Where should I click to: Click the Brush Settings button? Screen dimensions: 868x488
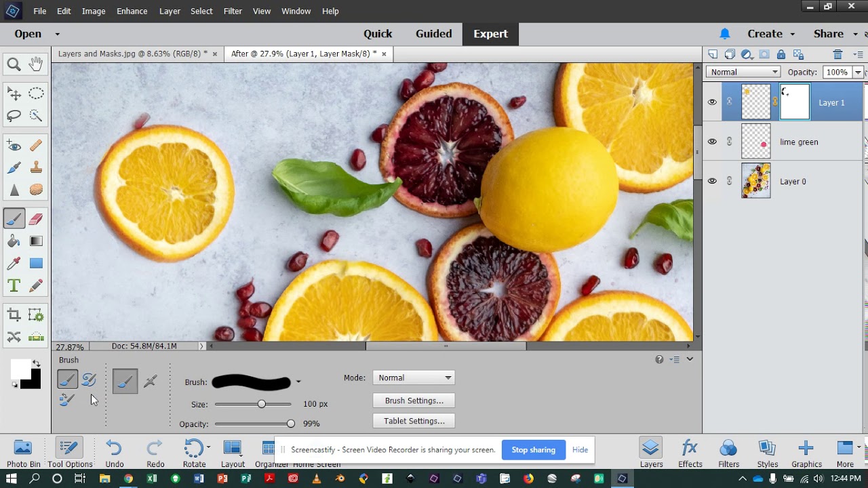tap(414, 401)
